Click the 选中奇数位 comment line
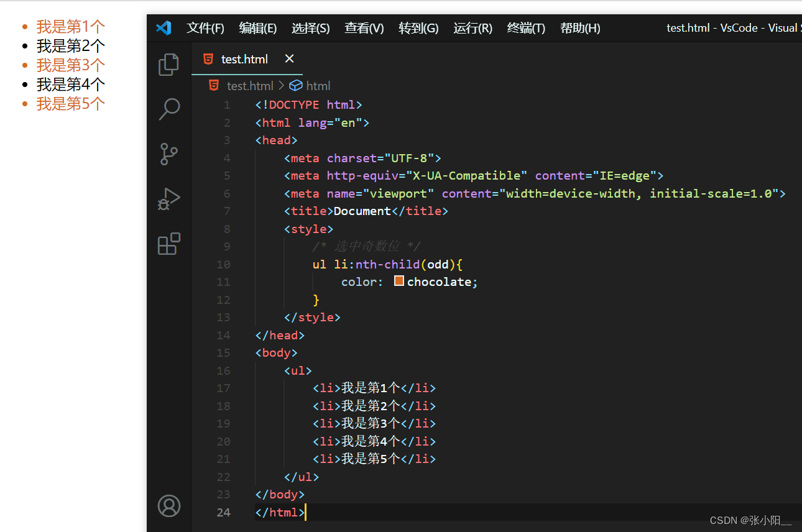Image resolution: width=802 pixels, height=532 pixels. click(367, 247)
